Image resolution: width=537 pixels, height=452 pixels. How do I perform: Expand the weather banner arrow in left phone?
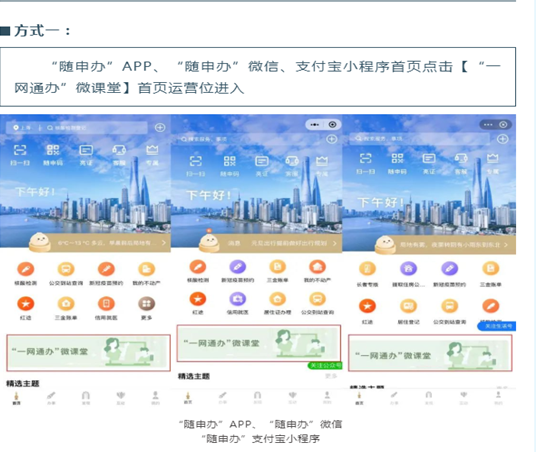click(x=164, y=242)
